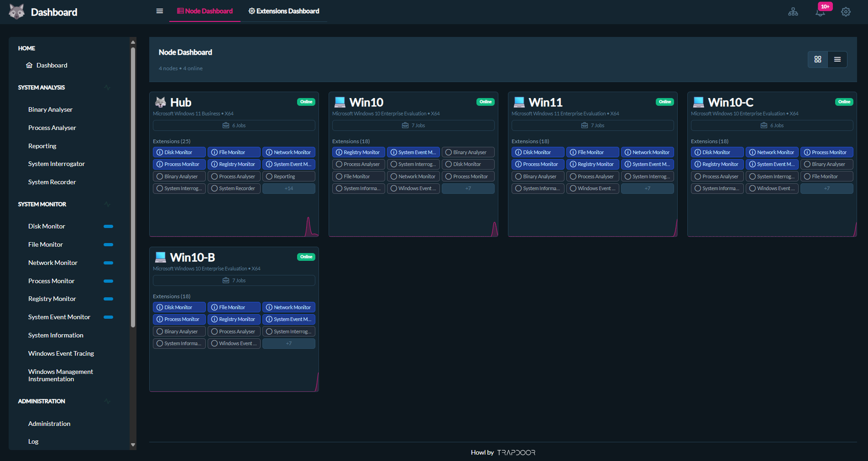The image size is (868, 461).
Task: Switch to Extensions Dashboard tab
Action: pos(283,11)
